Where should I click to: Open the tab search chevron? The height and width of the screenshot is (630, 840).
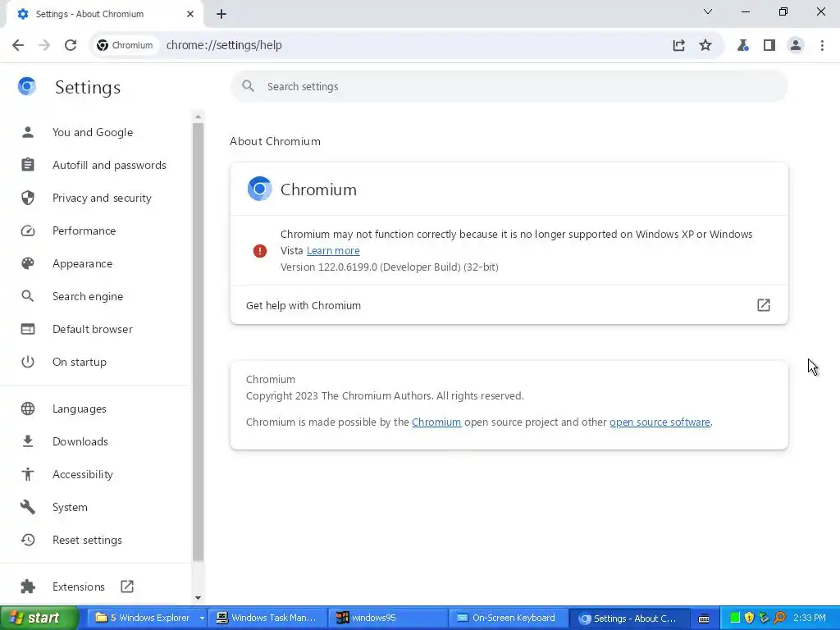pyautogui.click(x=708, y=11)
